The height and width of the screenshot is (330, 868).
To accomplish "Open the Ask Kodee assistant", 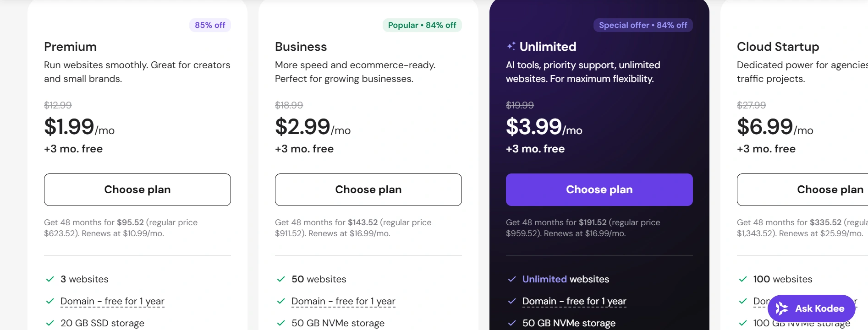I will click(811, 308).
